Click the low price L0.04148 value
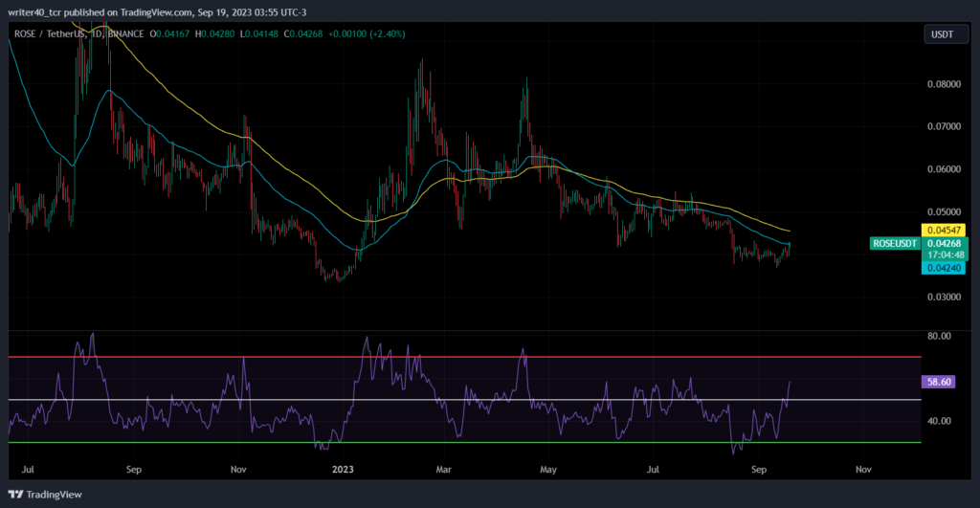 coord(259,33)
